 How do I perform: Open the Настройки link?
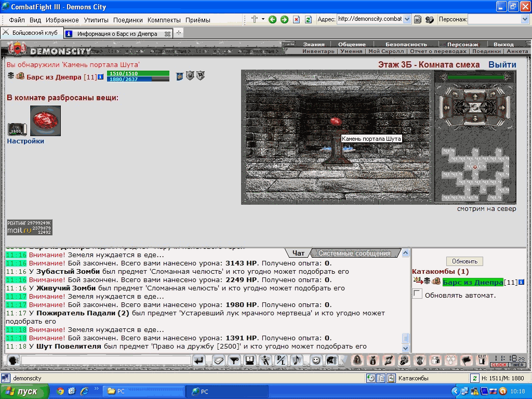coord(25,141)
